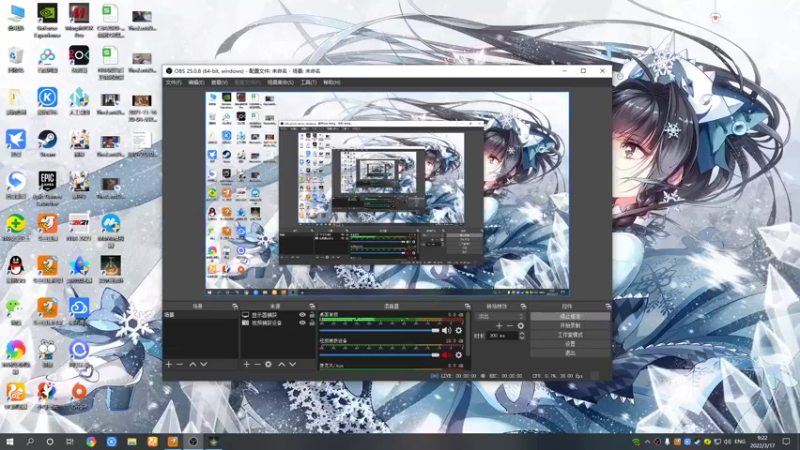Mute desktop audio with the speaker icon
The image size is (800, 450).
(446, 331)
